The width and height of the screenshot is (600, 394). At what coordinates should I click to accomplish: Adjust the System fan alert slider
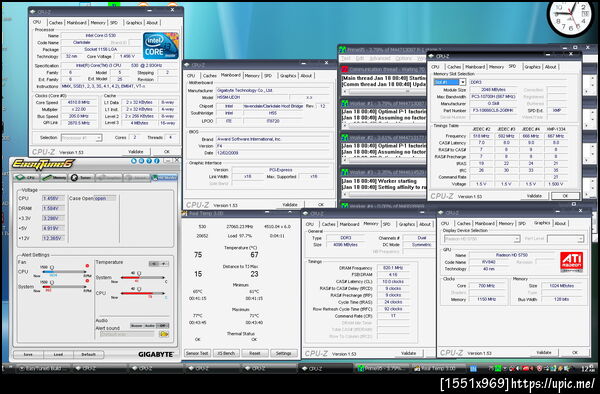coord(64,287)
